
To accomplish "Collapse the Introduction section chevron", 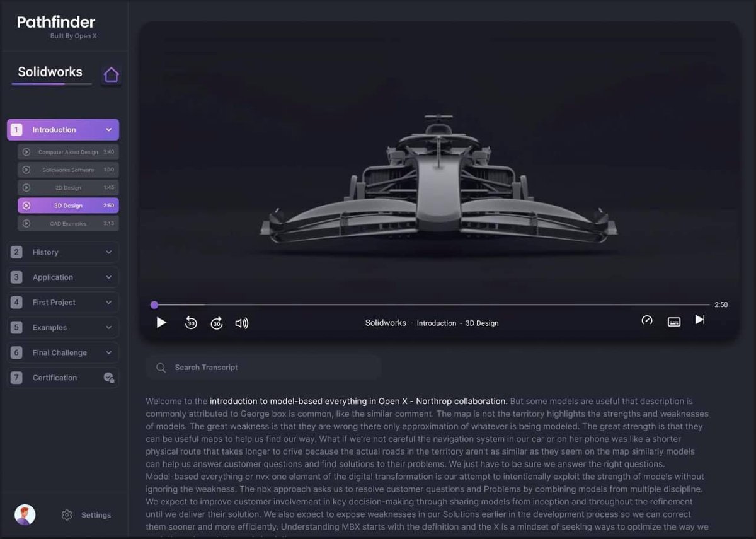I will pyautogui.click(x=108, y=130).
